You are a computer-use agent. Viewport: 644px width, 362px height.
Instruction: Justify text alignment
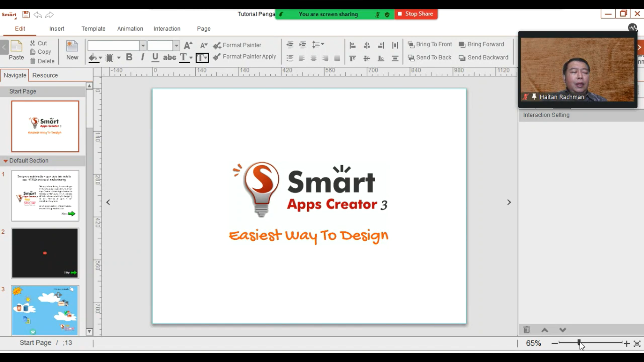(337, 58)
